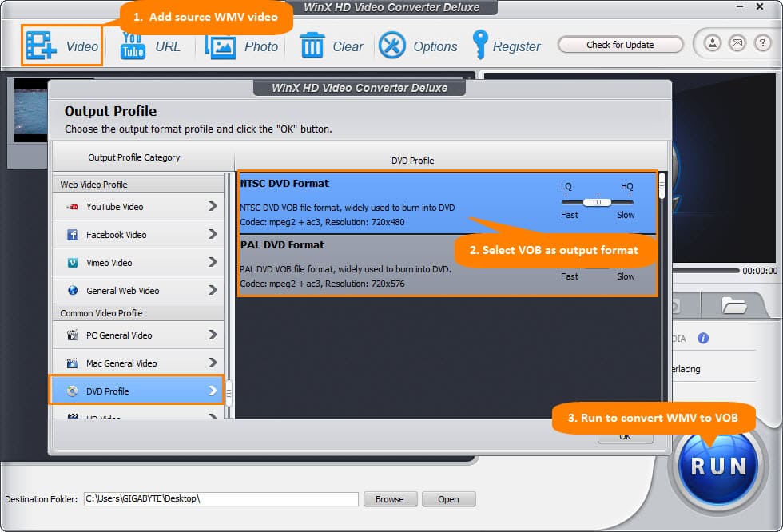Viewport: 783px width, 532px height.
Task: Click the Web Video Profile header
Action: coord(138,185)
